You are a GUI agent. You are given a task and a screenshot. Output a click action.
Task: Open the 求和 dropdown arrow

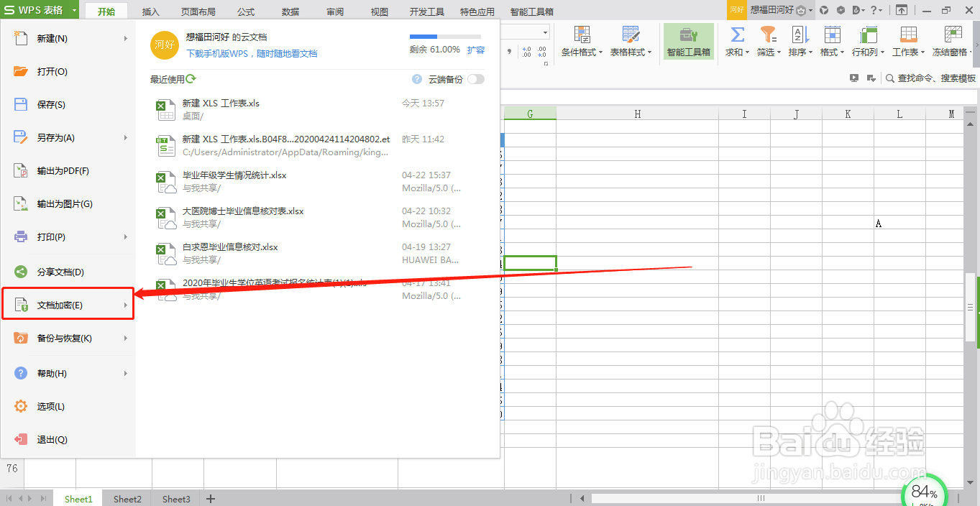coord(747,52)
